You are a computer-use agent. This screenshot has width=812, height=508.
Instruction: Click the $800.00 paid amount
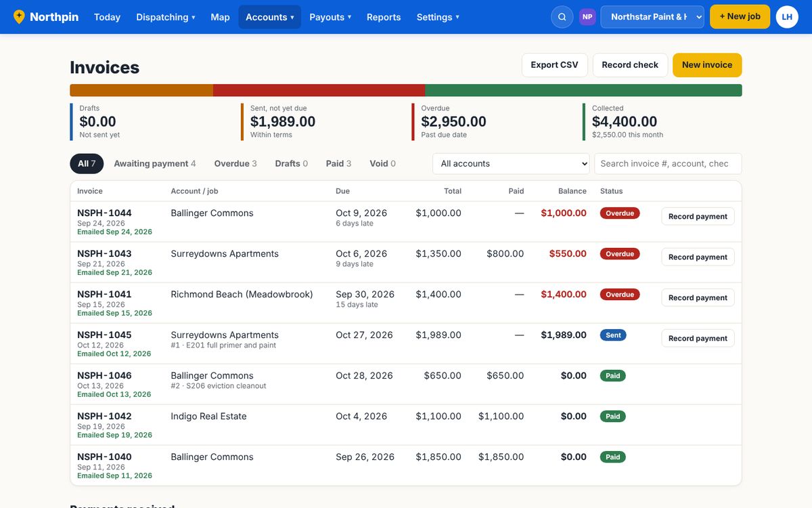pyautogui.click(x=505, y=253)
